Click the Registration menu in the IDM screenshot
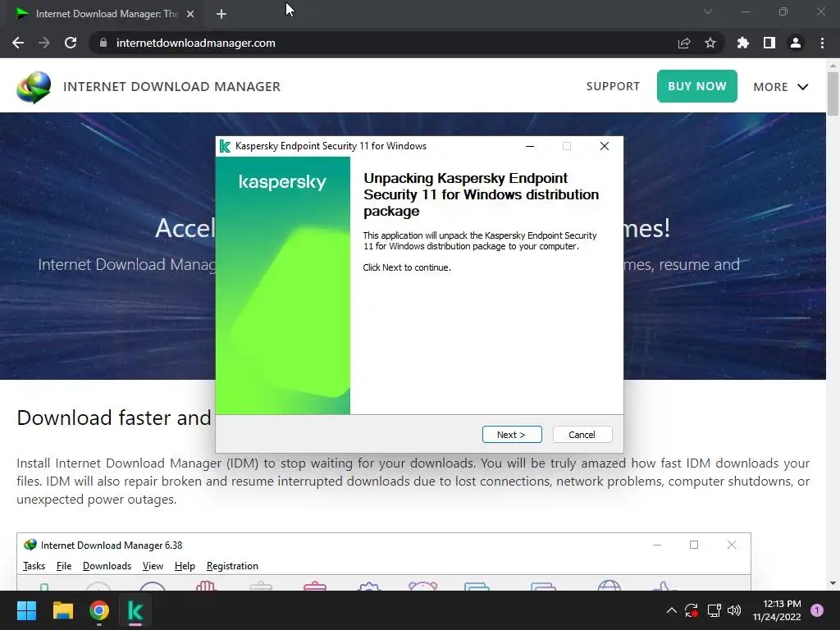 [232, 566]
